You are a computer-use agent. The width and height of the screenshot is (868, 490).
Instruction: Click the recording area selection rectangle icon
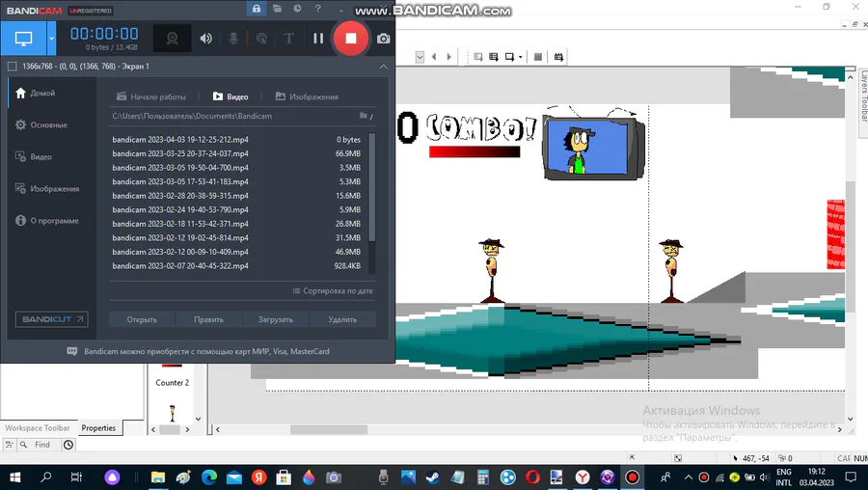point(13,67)
